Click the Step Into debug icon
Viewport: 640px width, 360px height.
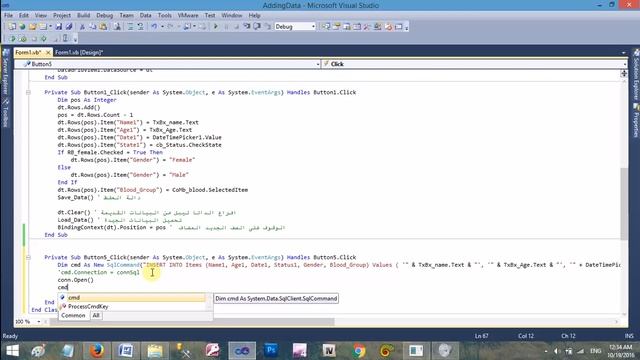pos(247,27)
